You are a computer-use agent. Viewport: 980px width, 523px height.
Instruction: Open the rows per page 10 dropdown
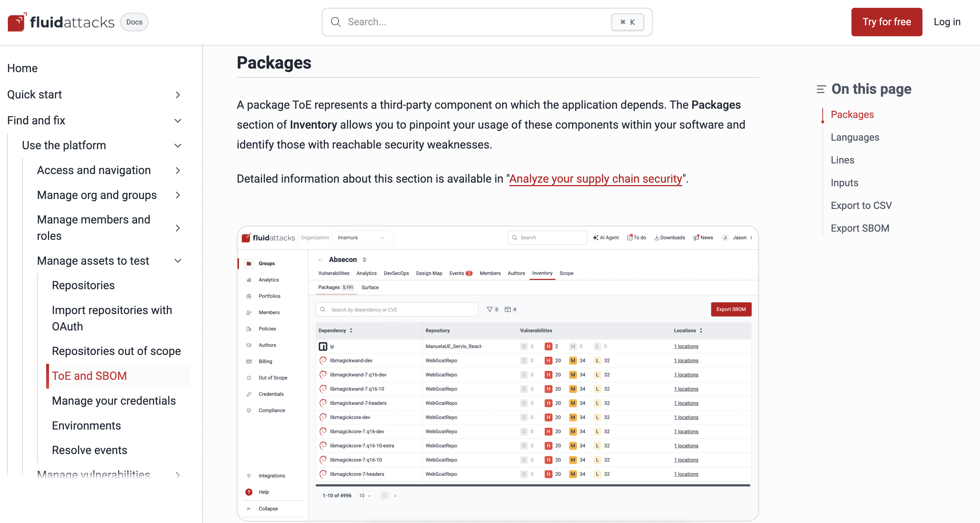365,496
